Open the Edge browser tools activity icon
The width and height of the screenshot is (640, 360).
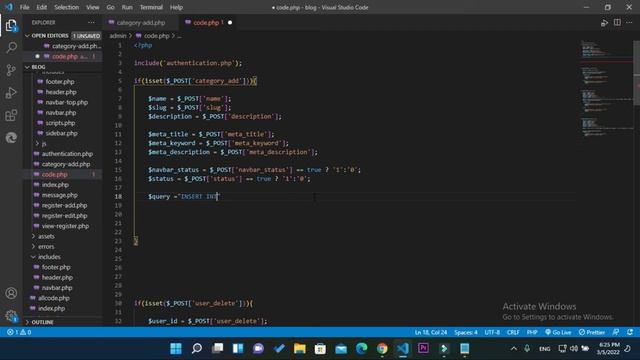coord(11,138)
